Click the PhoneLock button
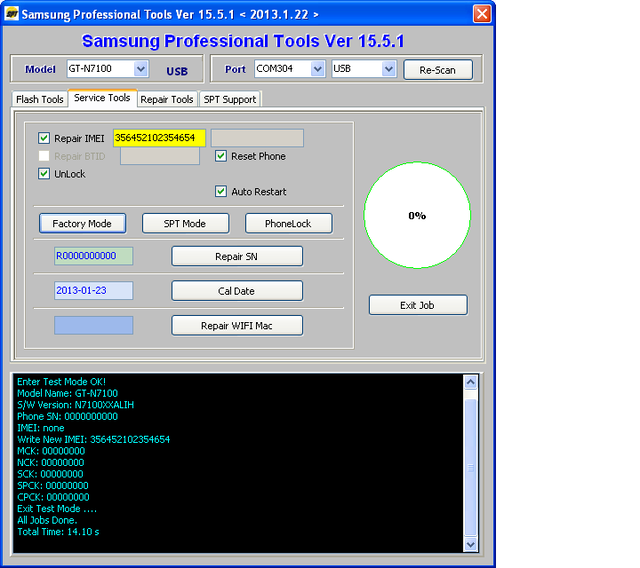The width and height of the screenshot is (640, 568). (x=289, y=224)
